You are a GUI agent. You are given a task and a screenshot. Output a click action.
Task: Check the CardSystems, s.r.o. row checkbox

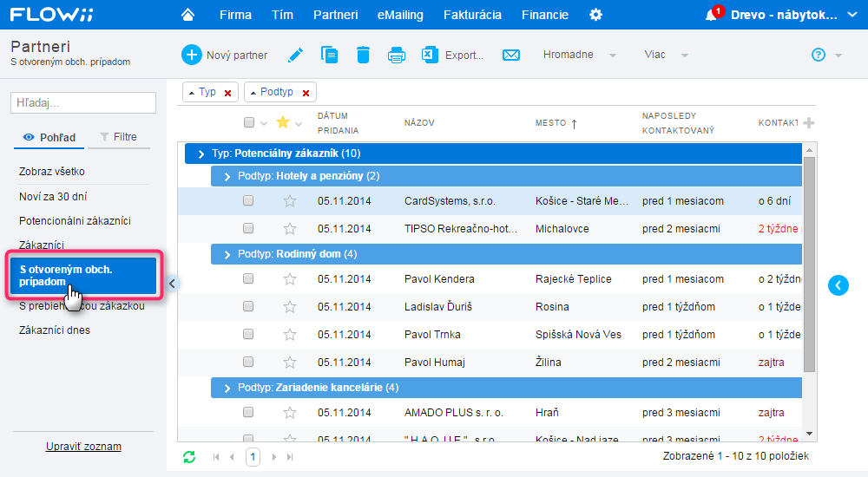click(248, 200)
